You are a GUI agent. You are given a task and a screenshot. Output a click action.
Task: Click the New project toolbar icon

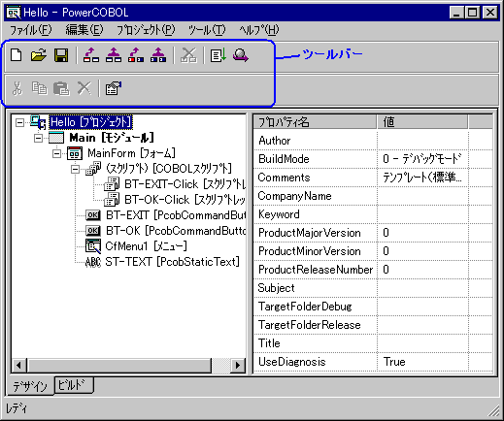pos(17,55)
